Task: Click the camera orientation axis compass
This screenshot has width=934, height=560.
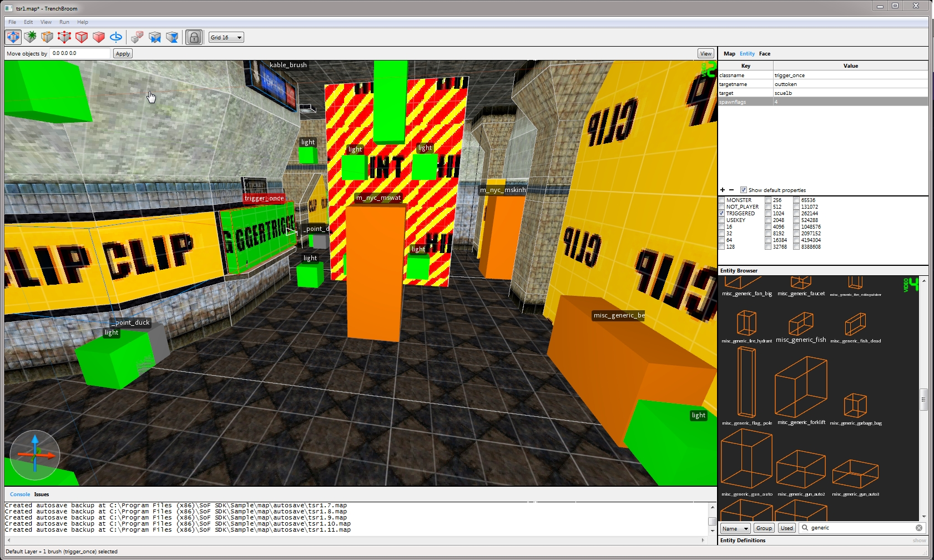Action: (x=35, y=455)
